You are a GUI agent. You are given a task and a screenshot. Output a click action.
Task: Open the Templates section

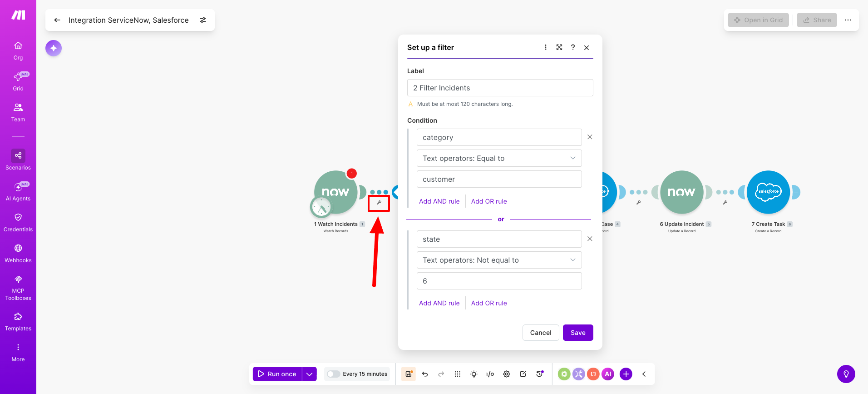click(18, 322)
